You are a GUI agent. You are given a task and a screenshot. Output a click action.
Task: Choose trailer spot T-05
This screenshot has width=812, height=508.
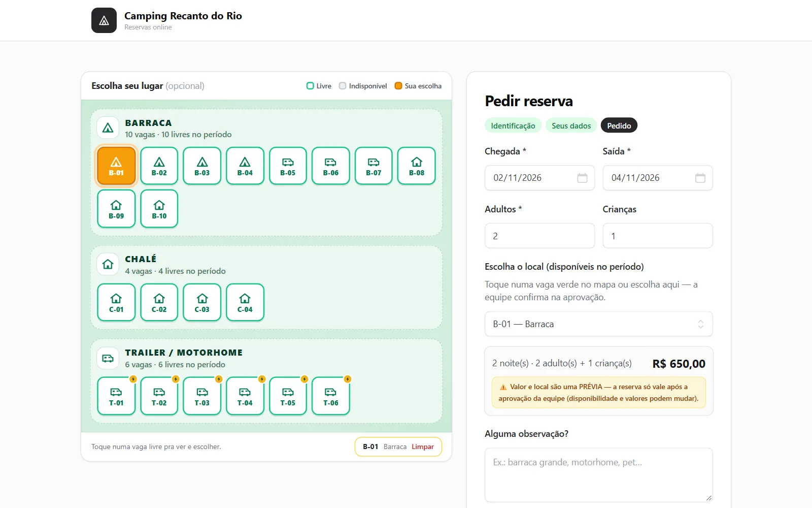tap(288, 396)
